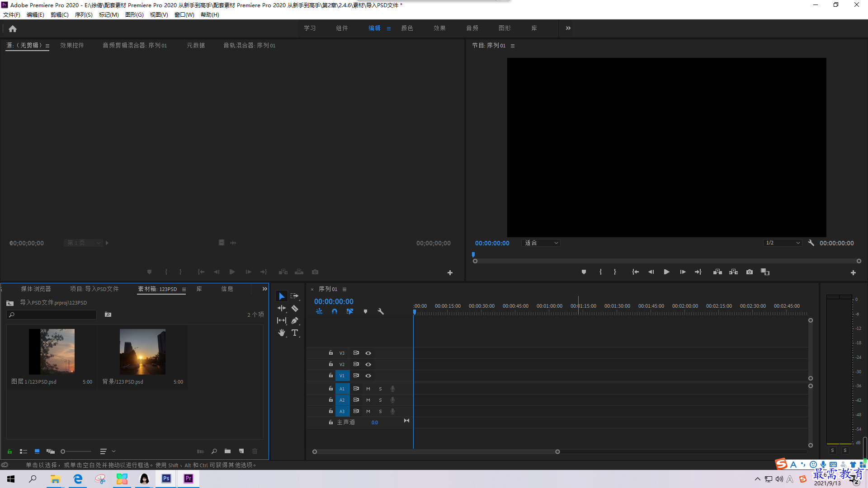Switch to 学习 workspace

point(310,28)
